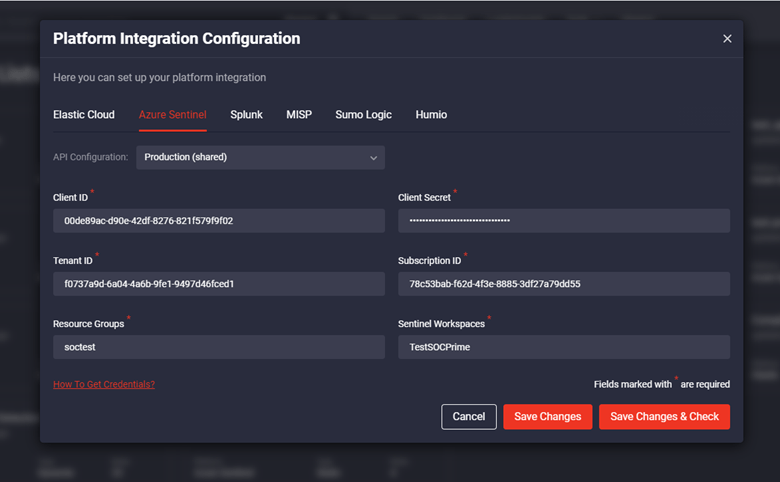Click the chevron arrow beside Production (shared)
Image resolution: width=780 pixels, height=482 pixels.
tap(373, 158)
